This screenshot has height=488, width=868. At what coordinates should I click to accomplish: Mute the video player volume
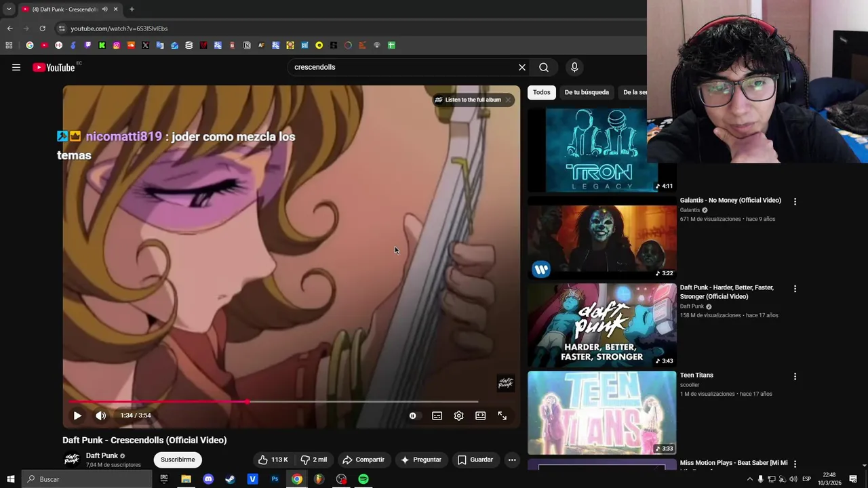point(100,415)
